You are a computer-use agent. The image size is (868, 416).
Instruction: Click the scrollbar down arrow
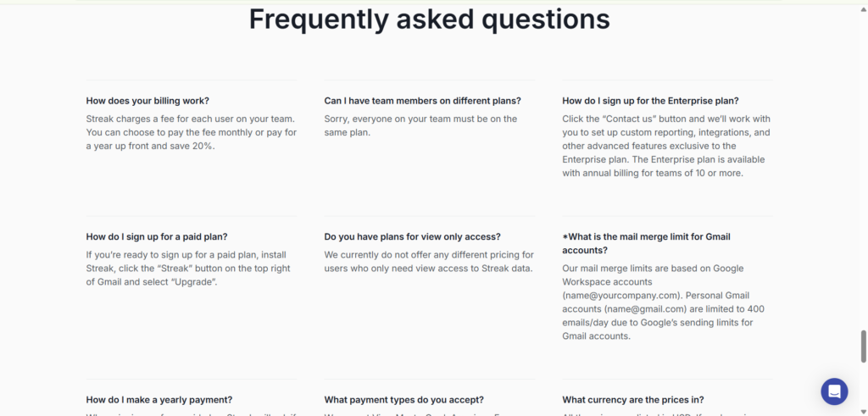point(863,411)
